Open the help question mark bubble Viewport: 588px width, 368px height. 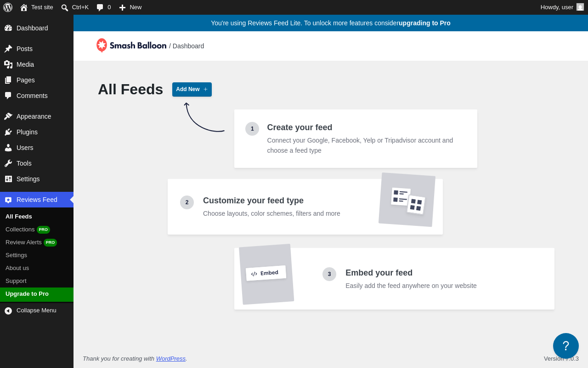[566, 346]
